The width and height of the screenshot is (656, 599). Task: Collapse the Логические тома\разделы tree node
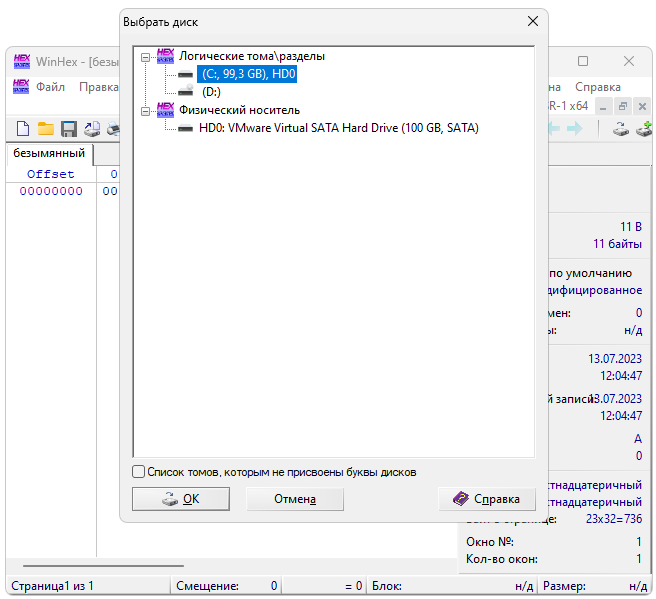[x=145, y=57]
